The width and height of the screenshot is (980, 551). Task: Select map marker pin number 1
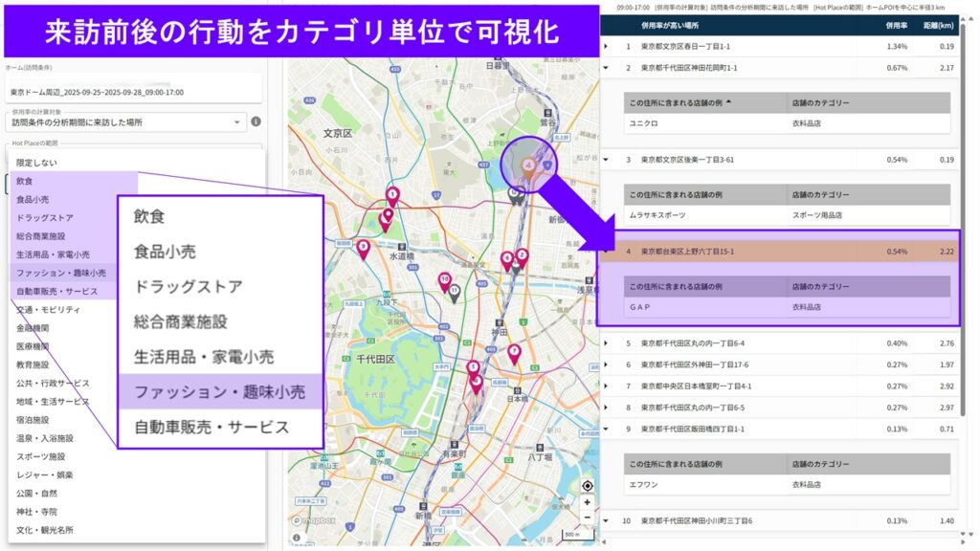[391, 194]
